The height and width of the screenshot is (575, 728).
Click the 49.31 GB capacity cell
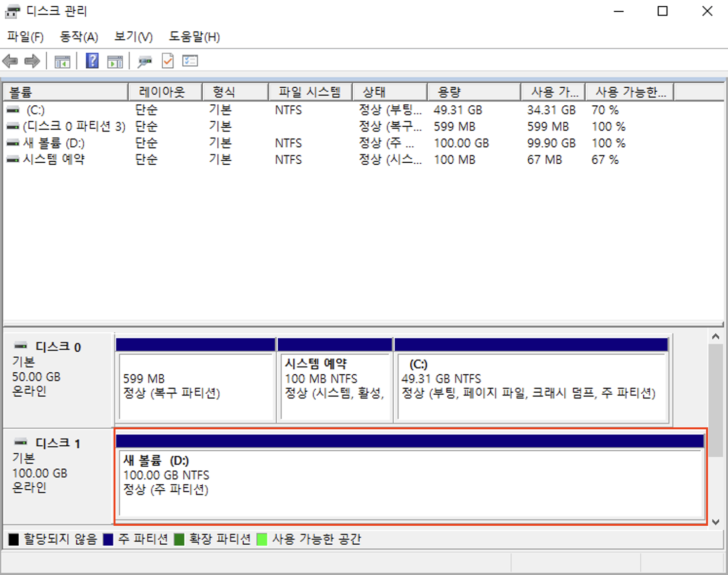458,111
